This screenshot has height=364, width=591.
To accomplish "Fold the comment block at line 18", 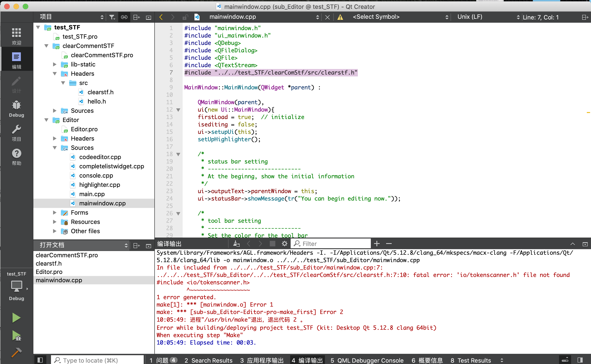I will pyautogui.click(x=178, y=154).
